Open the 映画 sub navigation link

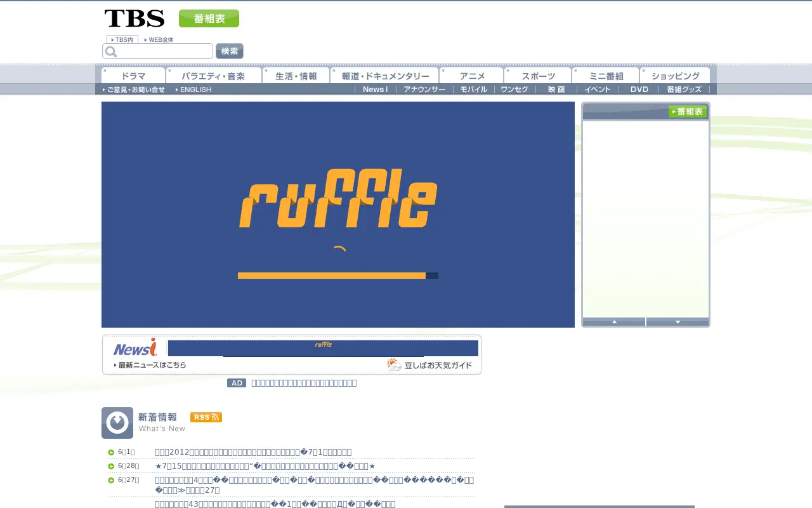556,90
